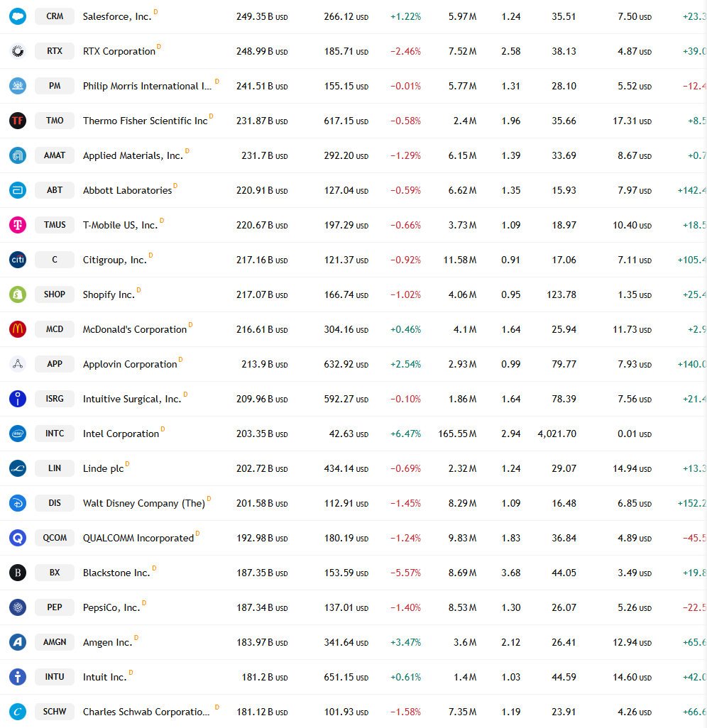Click the T-Mobile pink logo icon
Image resolution: width=707 pixels, height=728 pixels.
coord(18,225)
